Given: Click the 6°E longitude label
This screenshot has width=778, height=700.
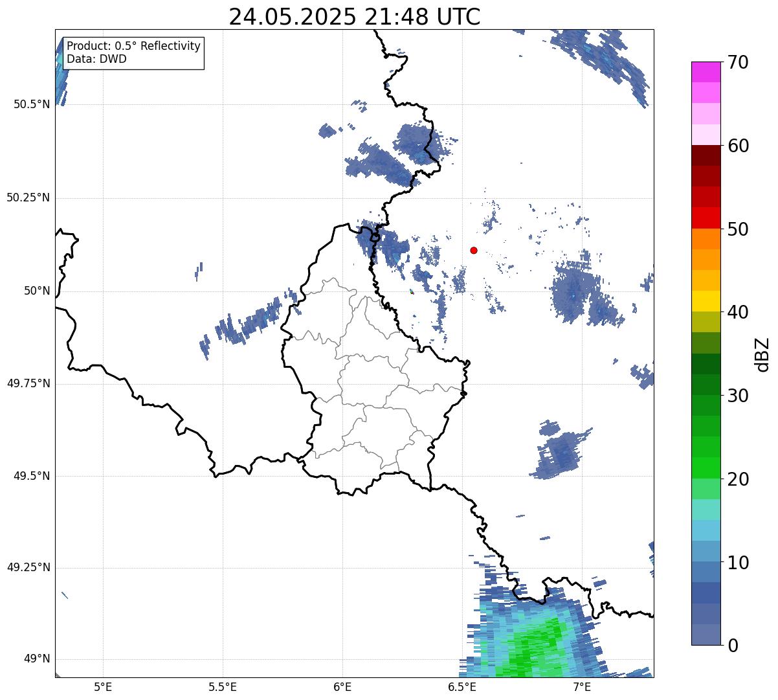Looking at the screenshot, I should [x=342, y=686].
